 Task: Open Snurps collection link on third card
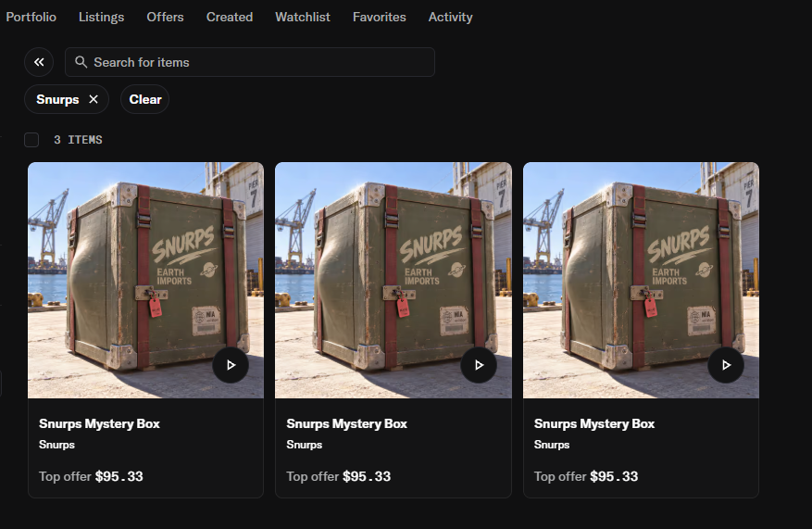click(x=552, y=445)
